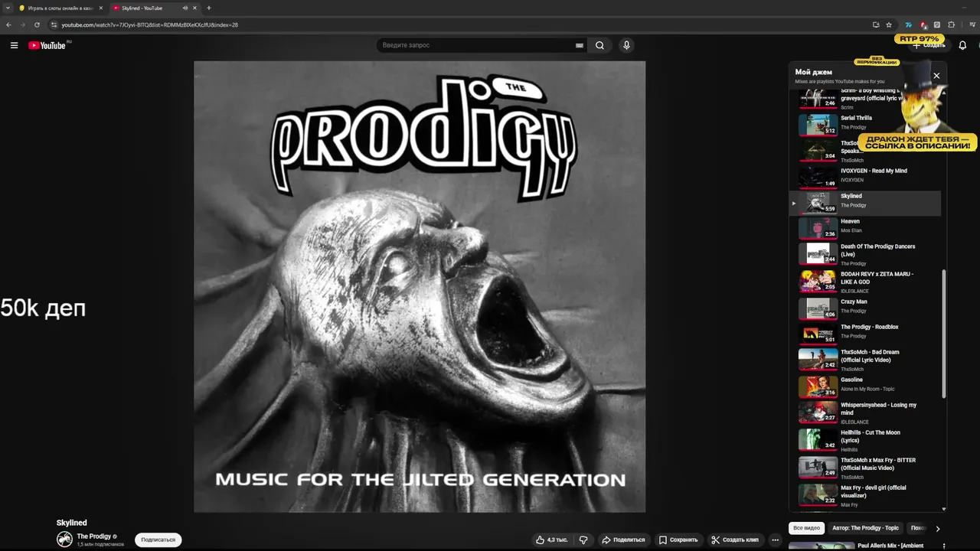This screenshot has width=980, height=551.
Task: Close the Мой джем playlist panel
Action: pos(936,76)
